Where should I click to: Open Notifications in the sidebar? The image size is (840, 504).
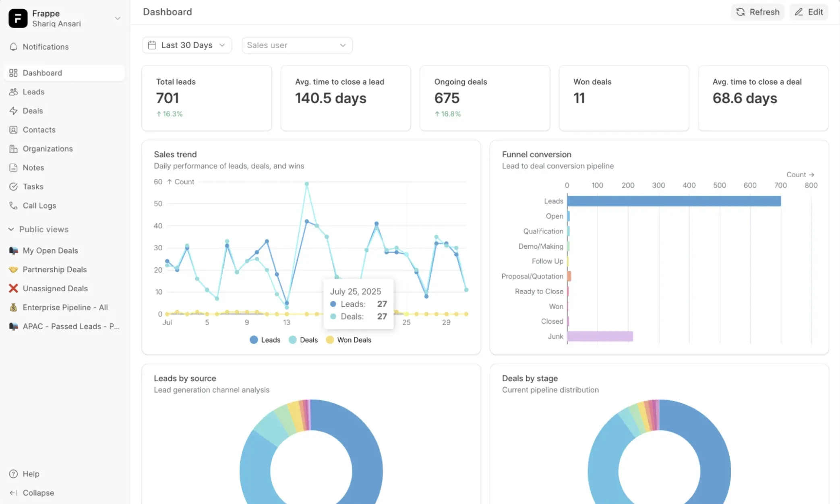click(64, 47)
